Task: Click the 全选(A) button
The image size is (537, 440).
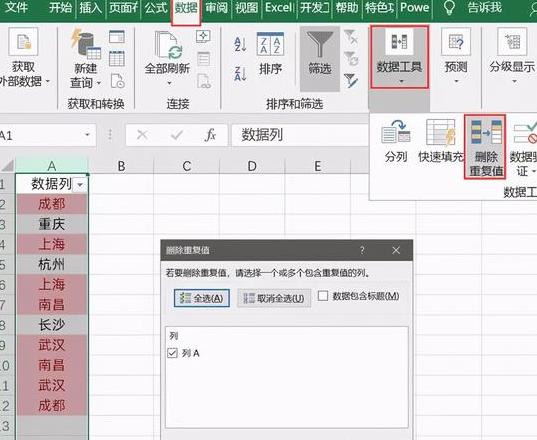Action: point(202,298)
